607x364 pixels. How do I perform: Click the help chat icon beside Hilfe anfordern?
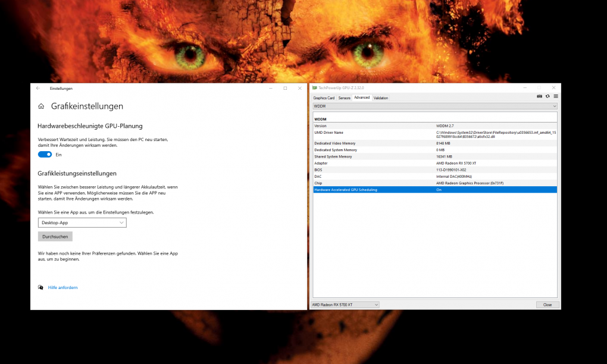click(40, 287)
